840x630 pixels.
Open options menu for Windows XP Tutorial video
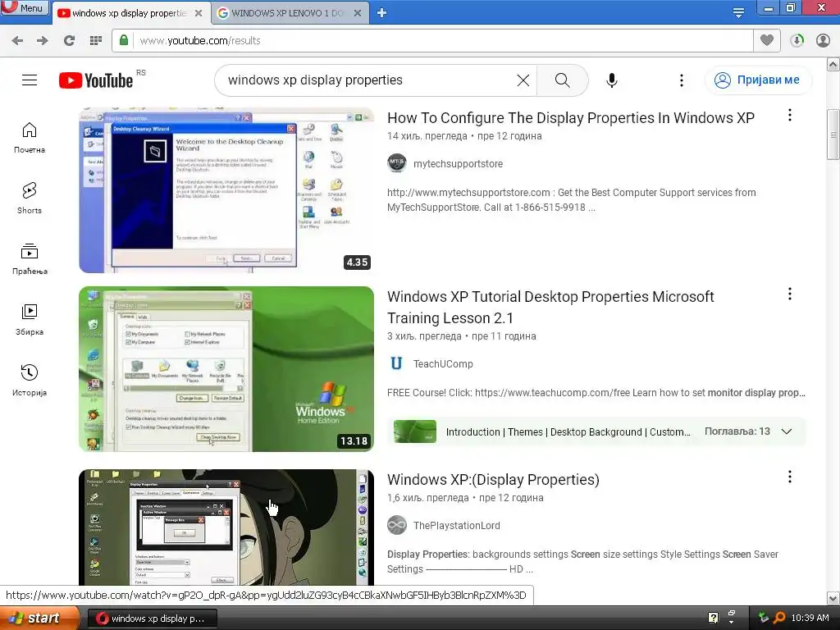[790, 294]
